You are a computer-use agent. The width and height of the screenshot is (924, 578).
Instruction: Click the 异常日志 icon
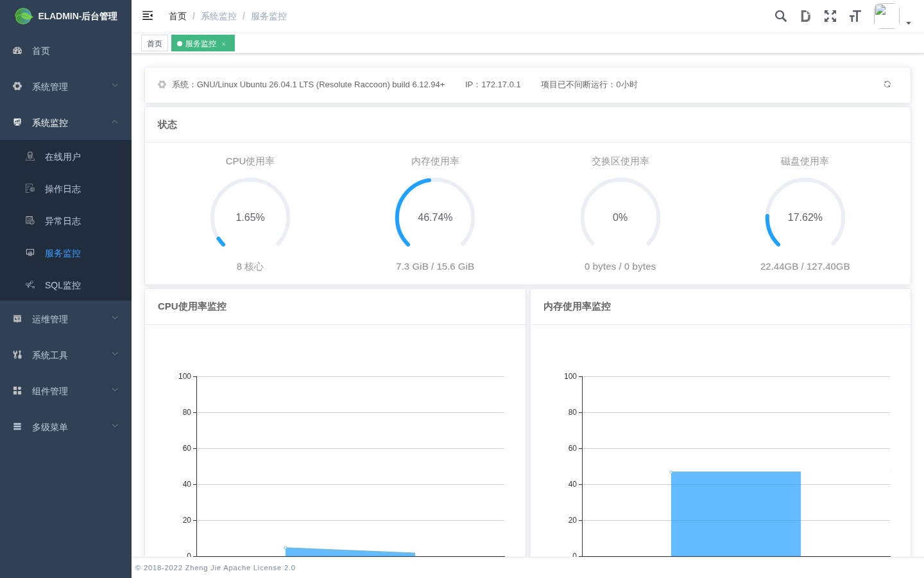(x=30, y=220)
